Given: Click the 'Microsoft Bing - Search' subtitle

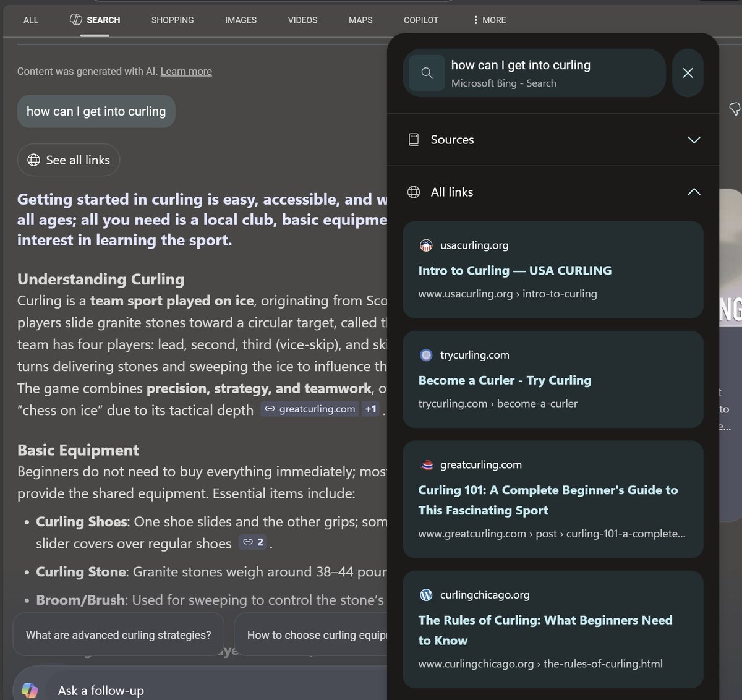Looking at the screenshot, I should [x=503, y=83].
